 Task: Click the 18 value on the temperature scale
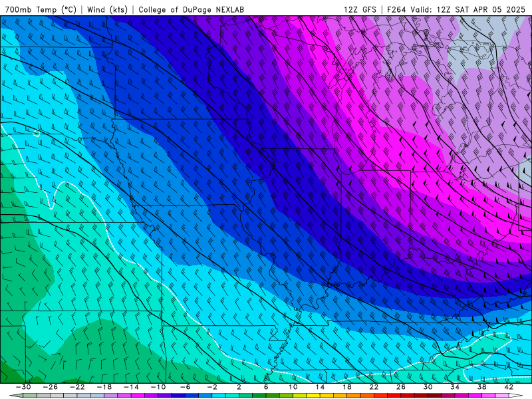point(347,387)
